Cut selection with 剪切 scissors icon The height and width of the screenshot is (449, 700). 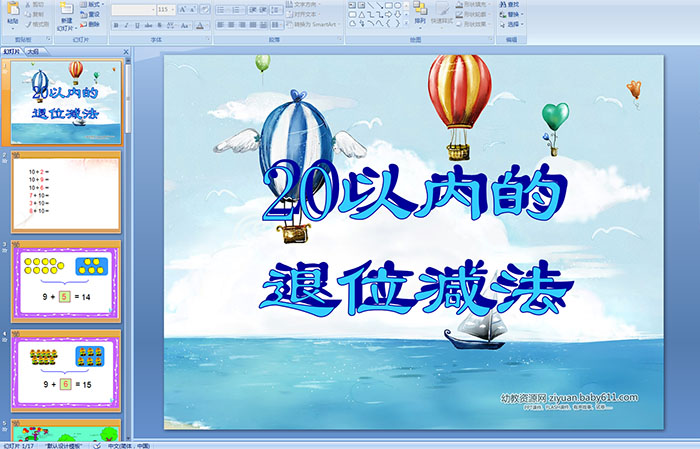[x=35, y=4]
